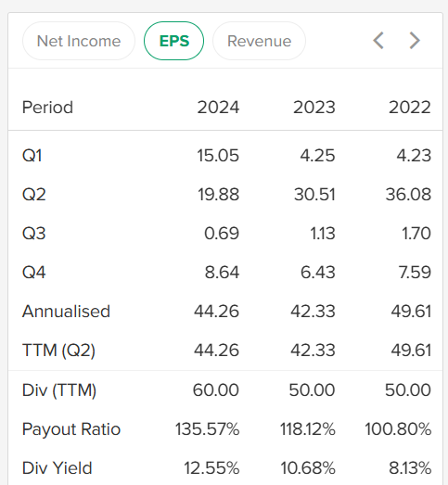The height and width of the screenshot is (485, 448).
Task: Select the Annualised row label
Action: pyautogui.click(x=66, y=312)
